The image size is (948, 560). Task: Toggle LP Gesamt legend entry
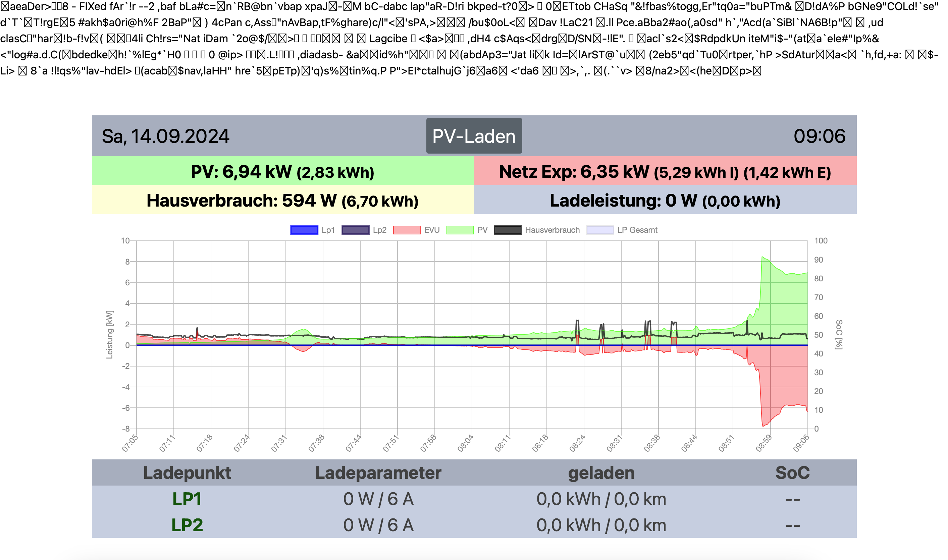tap(600, 230)
